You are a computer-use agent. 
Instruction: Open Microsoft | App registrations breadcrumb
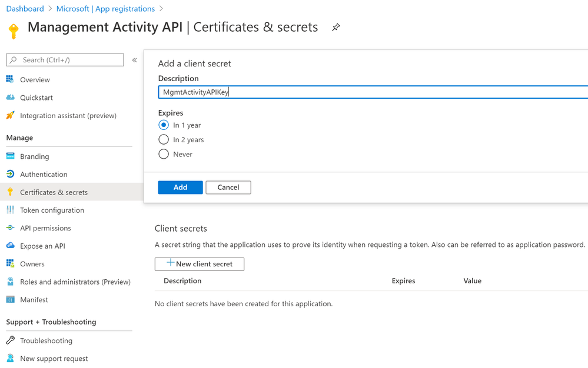(x=105, y=9)
